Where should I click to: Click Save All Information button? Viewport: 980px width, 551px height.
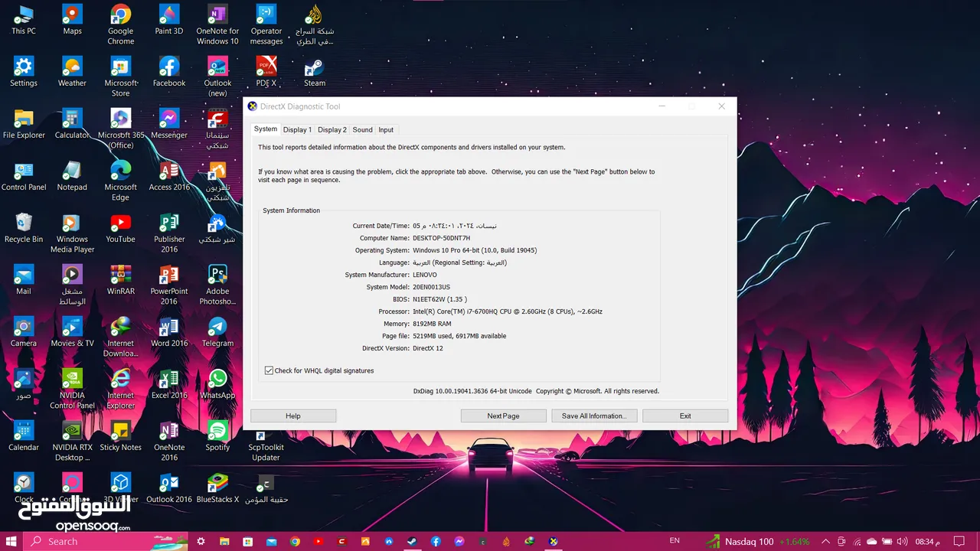point(593,416)
